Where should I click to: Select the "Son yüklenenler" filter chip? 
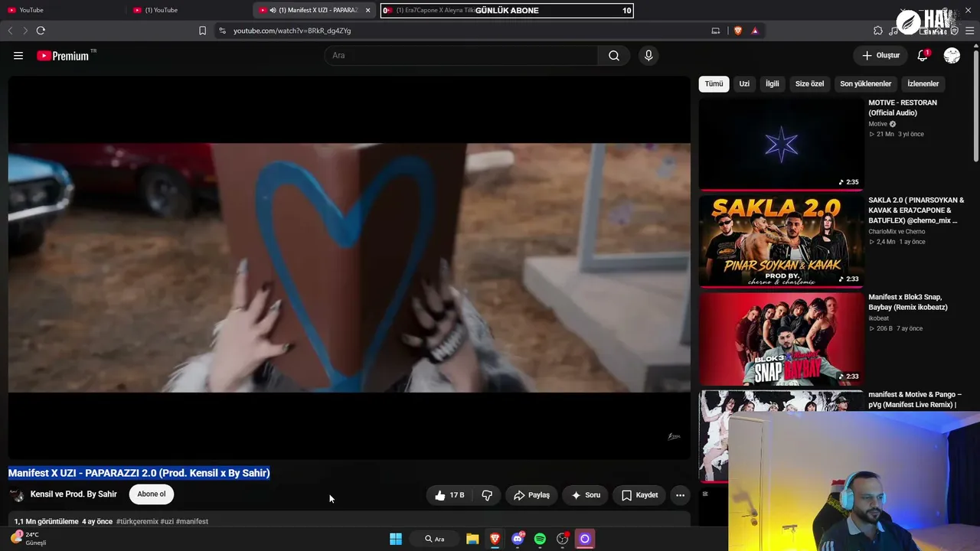[x=865, y=83]
